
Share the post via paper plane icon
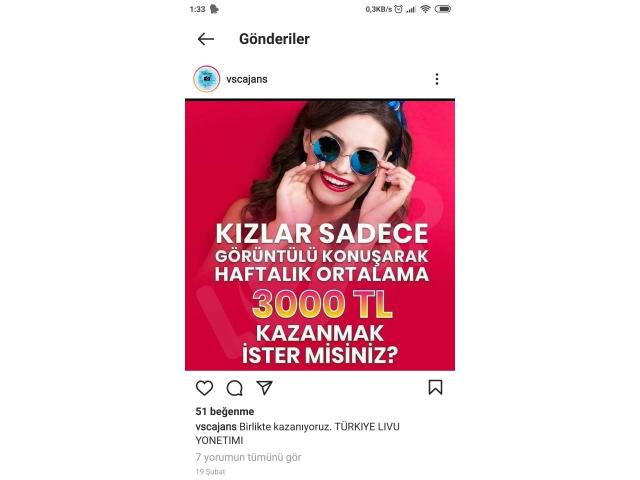(264, 388)
